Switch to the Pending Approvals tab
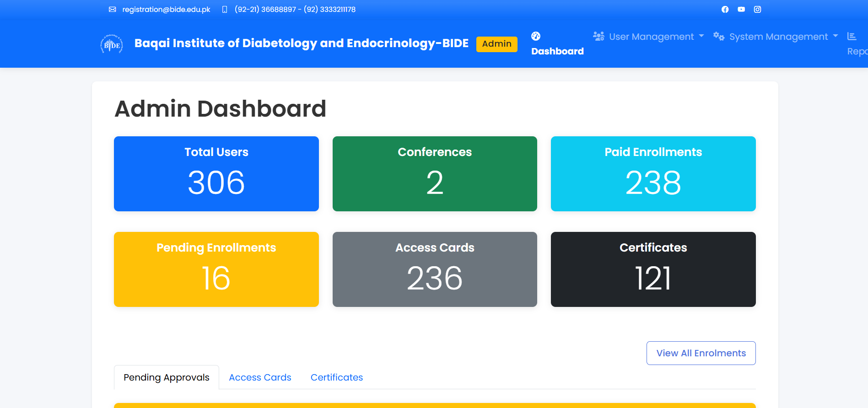868x408 pixels. [167, 377]
